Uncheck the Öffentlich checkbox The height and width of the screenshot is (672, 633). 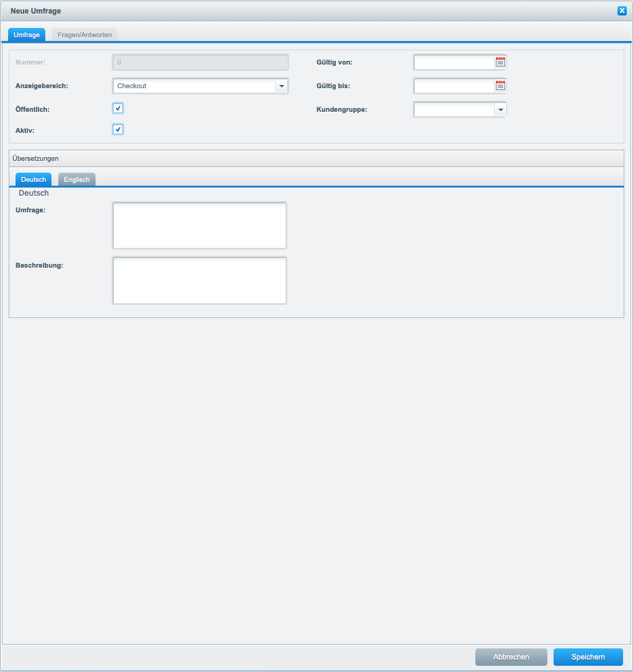(118, 108)
